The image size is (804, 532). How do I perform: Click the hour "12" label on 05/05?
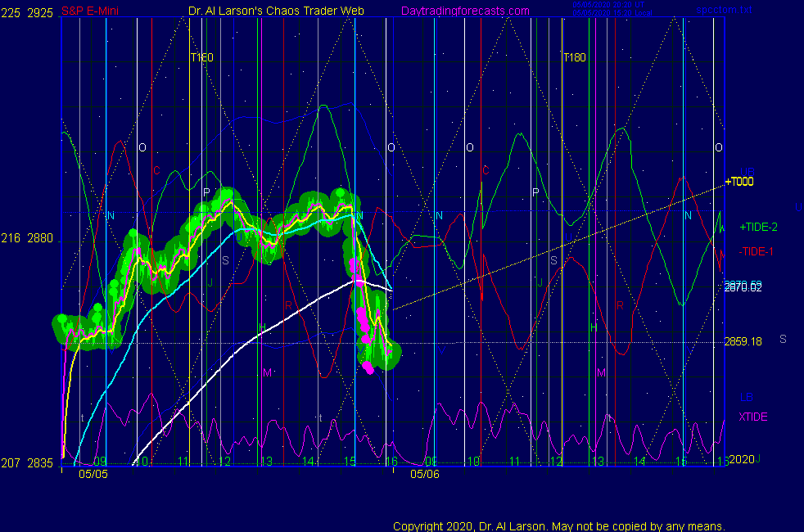coord(224,461)
